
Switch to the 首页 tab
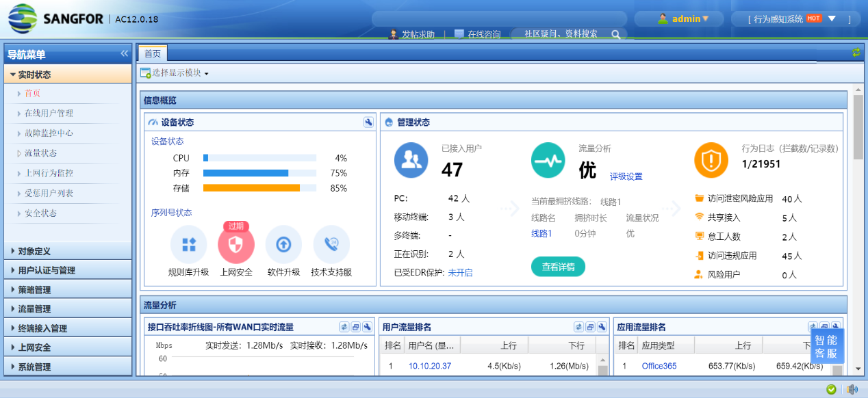coord(153,53)
